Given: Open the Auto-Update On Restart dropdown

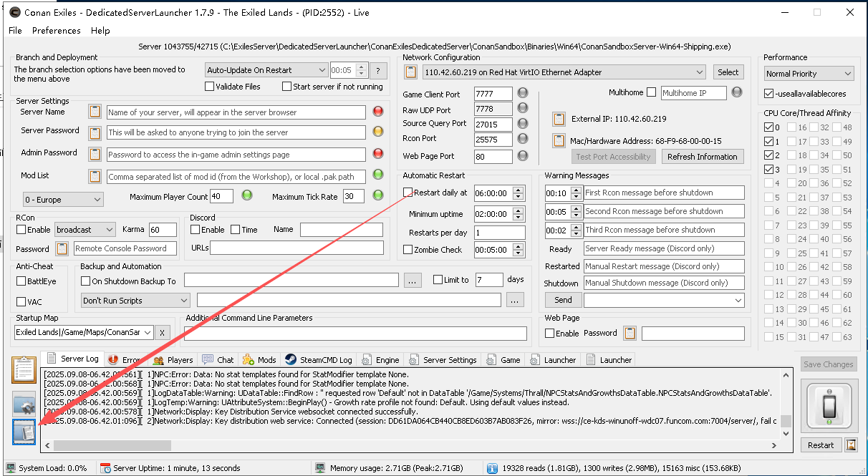Looking at the screenshot, I should point(266,70).
